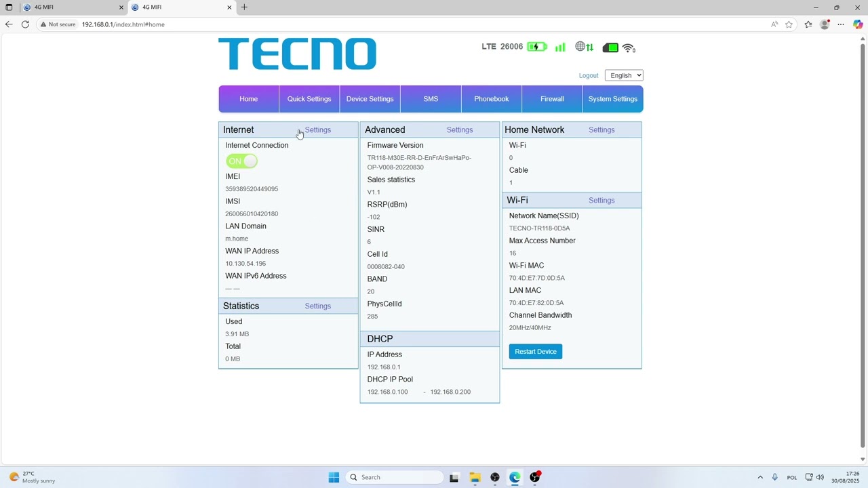868x488 pixels.
Task: Open Settings link in Statistics panel
Action: [x=318, y=306]
